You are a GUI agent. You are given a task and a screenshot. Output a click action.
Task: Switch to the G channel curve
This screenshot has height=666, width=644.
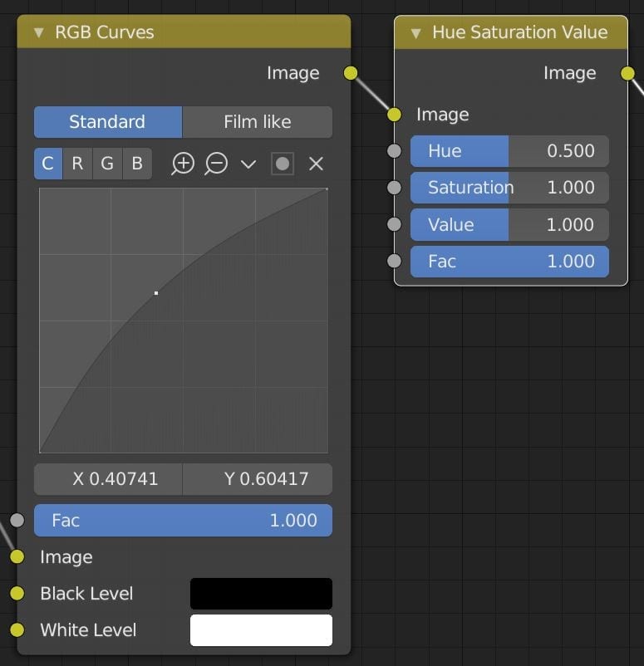(x=107, y=164)
